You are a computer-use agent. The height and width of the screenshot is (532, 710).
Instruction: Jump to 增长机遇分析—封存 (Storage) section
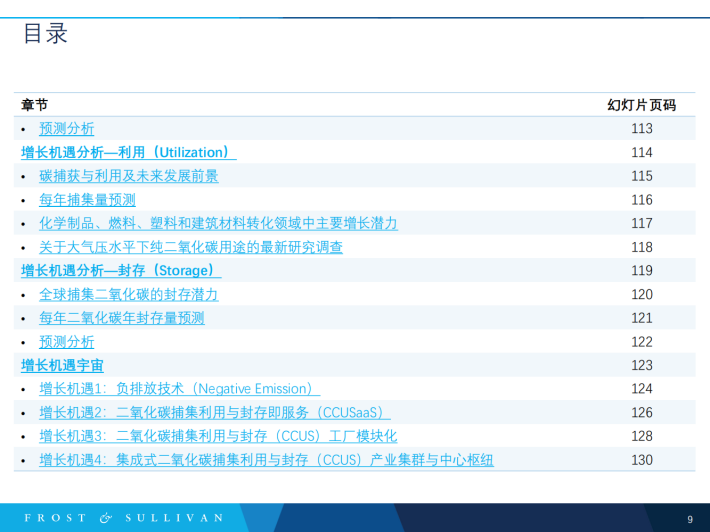pos(121,271)
